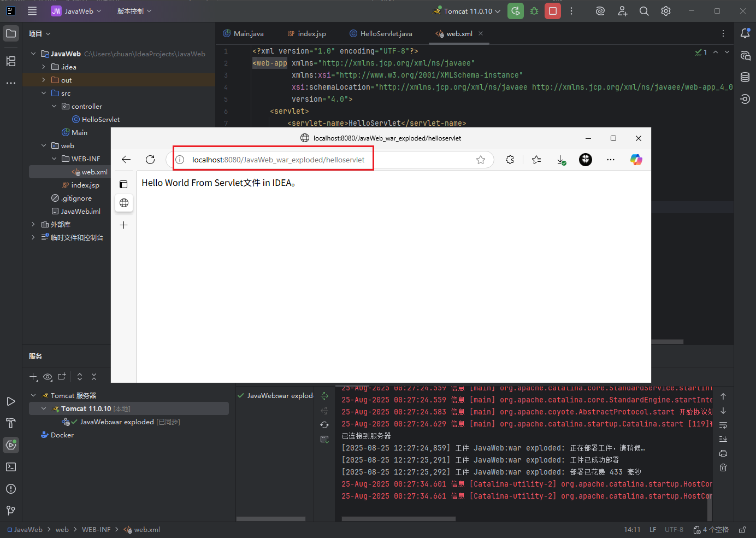Open the 版本控制 version control dropdown
Screen dimensions: 756x538
134,11
